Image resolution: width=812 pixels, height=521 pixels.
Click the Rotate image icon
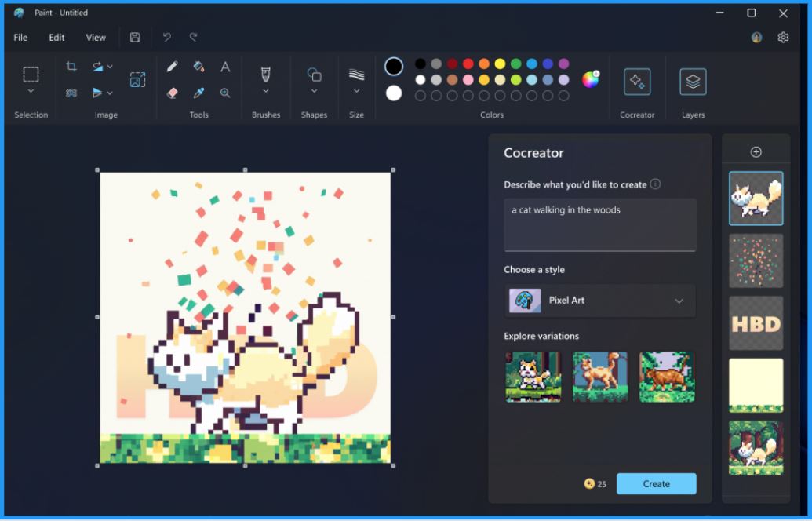[97, 66]
